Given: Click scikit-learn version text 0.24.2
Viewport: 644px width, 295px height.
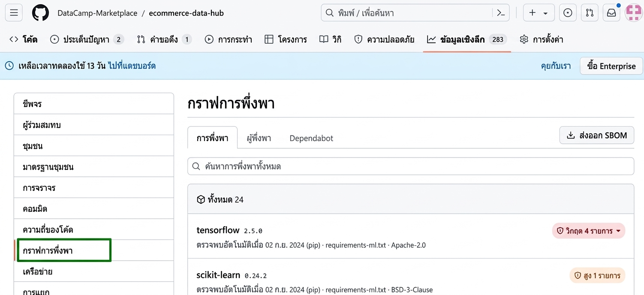Looking at the screenshot, I should 256,276.
